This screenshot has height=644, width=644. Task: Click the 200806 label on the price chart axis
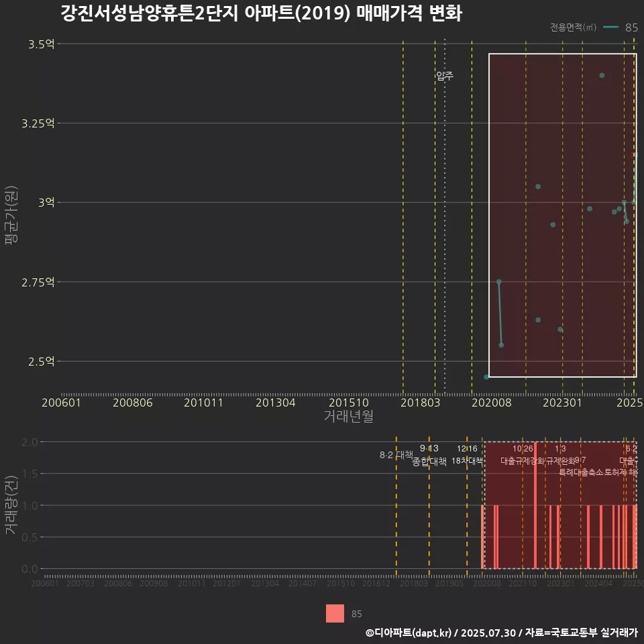(x=133, y=402)
